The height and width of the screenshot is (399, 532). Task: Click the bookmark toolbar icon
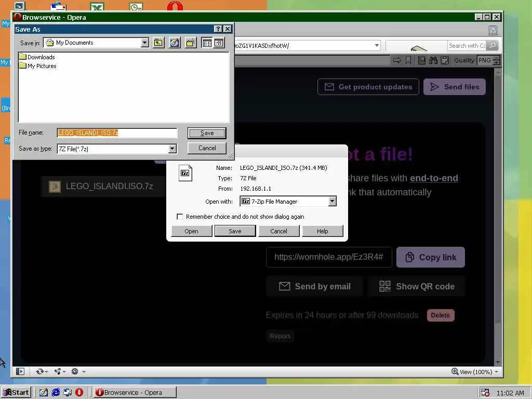pyautogui.click(x=408, y=60)
